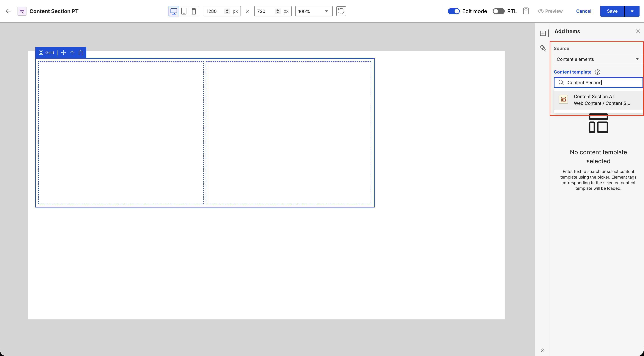Toggle Edit mode switch
The height and width of the screenshot is (356, 644).
(x=453, y=11)
